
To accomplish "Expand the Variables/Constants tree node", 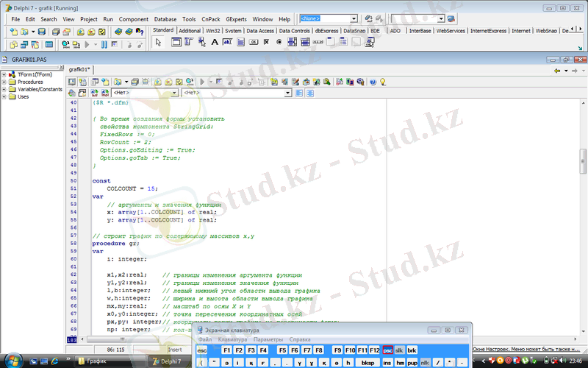I will tap(4, 89).
